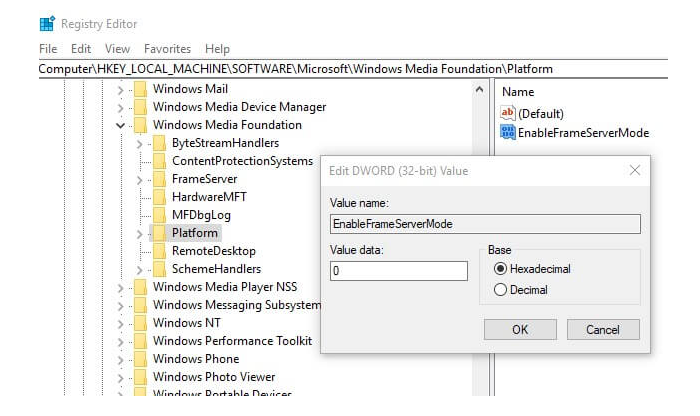The height and width of the screenshot is (416, 700).
Task: Click the EnableFrameServerMode DWORD icon
Action: click(508, 132)
